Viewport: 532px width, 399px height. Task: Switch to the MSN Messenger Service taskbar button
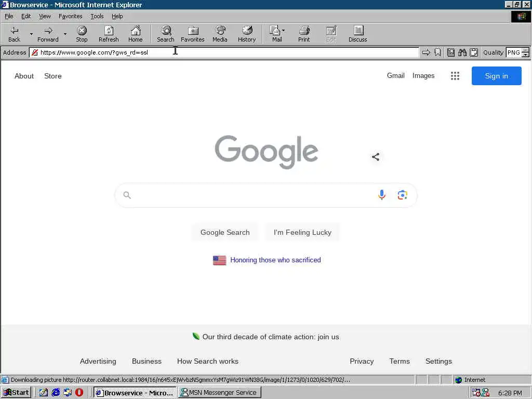click(219, 393)
